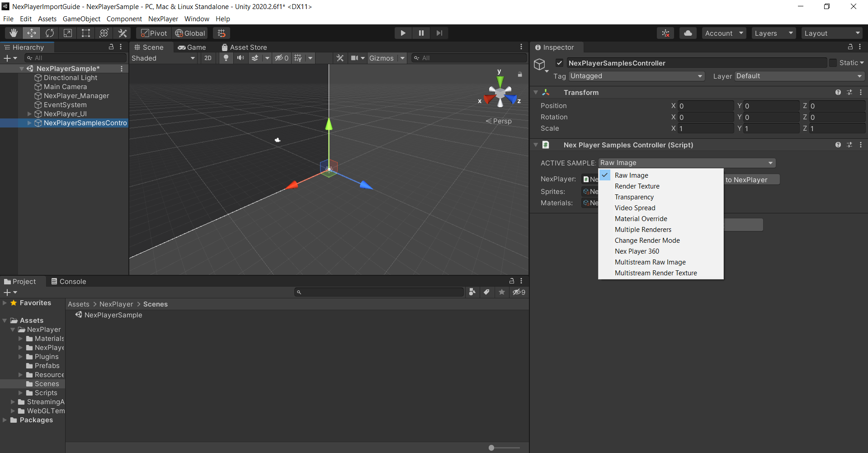Switch to the Game tab
The height and width of the screenshot is (453, 868).
click(x=192, y=47)
